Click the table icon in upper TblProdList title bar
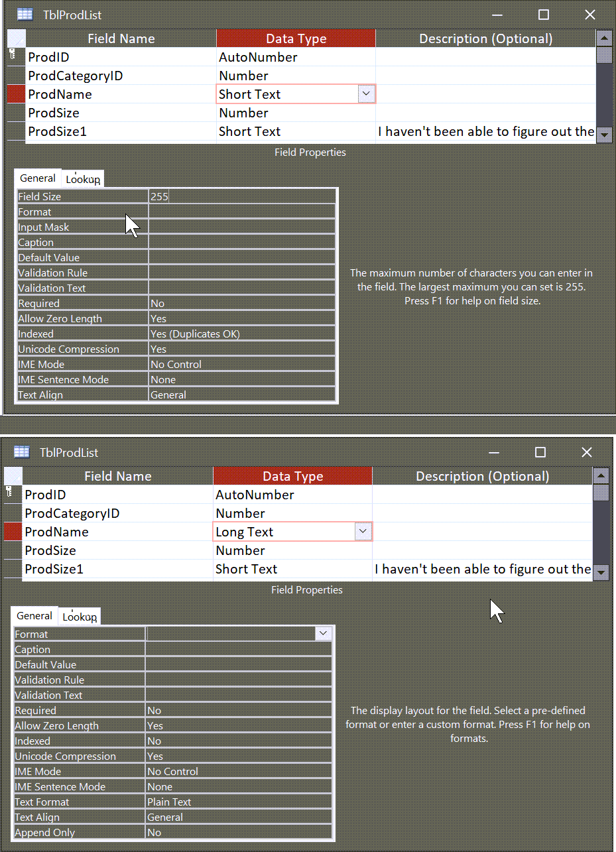Viewport: 616px width, 852px height. pos(25,14)
